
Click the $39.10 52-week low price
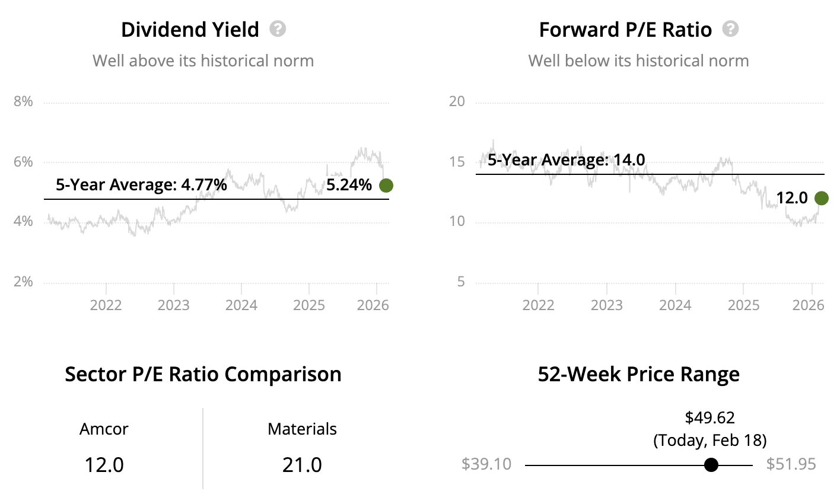pyautogui.click(x=486, y=464)
